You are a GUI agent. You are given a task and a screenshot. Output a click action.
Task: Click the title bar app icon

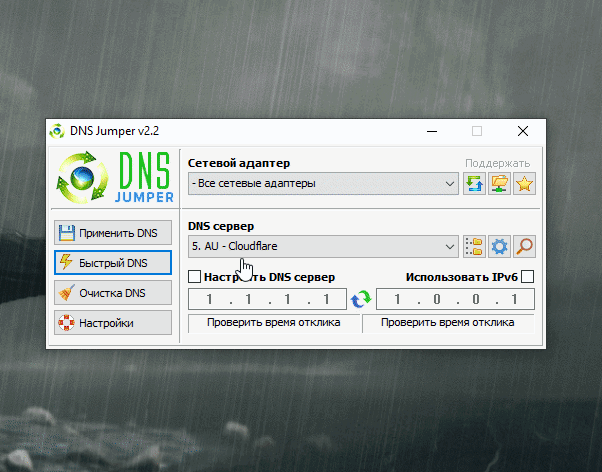pos(57,131)
